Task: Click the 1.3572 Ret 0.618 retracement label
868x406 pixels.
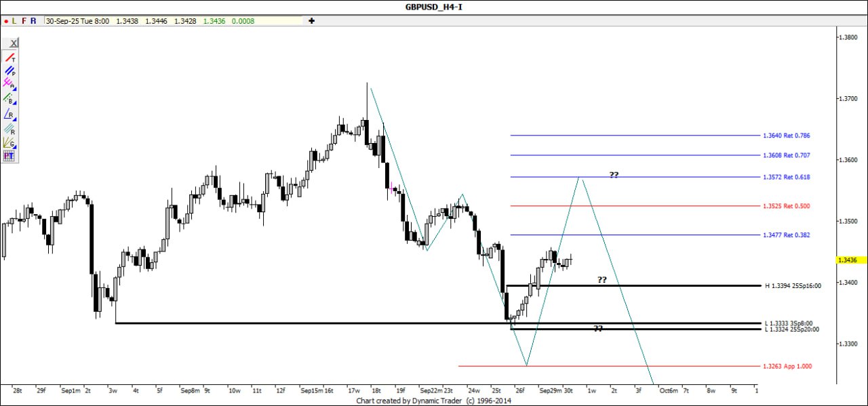Action: pos(786,177)
